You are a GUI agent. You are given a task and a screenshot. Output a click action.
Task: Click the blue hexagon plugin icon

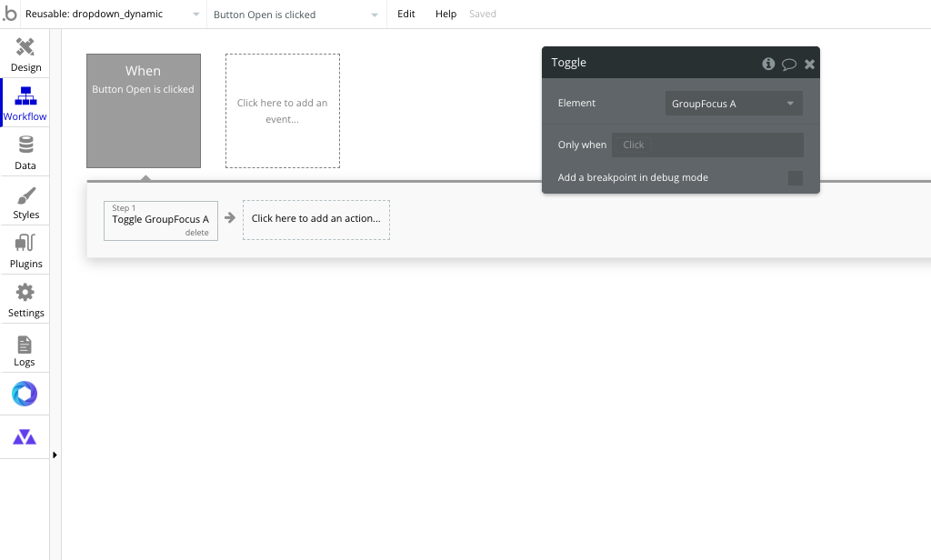25,394
